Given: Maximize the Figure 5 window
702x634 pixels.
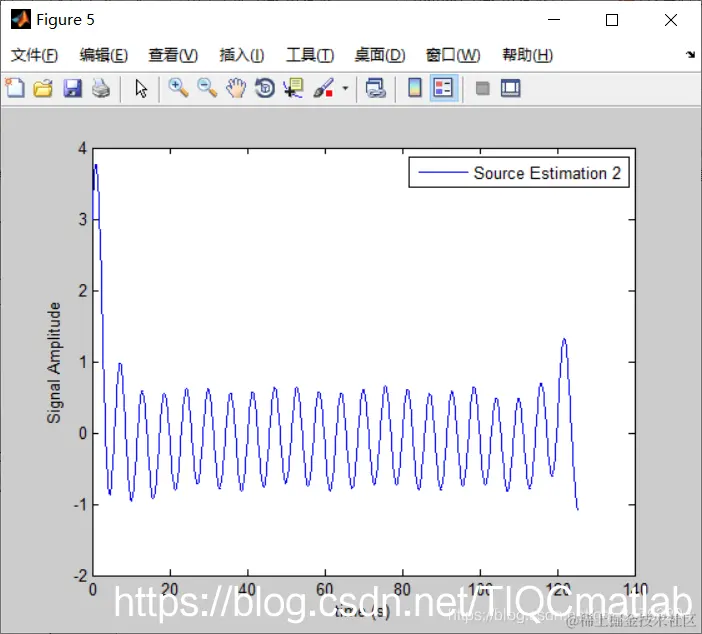Looking at the screenshot, I should (612, 20).
